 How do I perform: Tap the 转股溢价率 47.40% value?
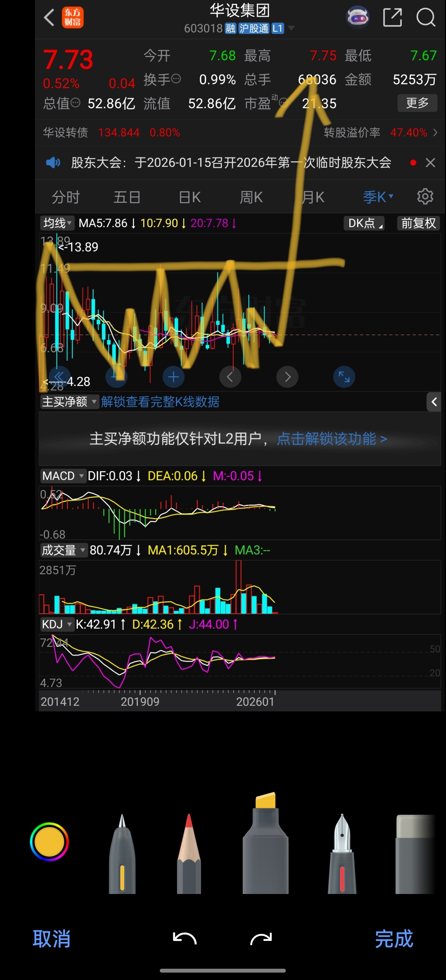(x=409, y=133)
